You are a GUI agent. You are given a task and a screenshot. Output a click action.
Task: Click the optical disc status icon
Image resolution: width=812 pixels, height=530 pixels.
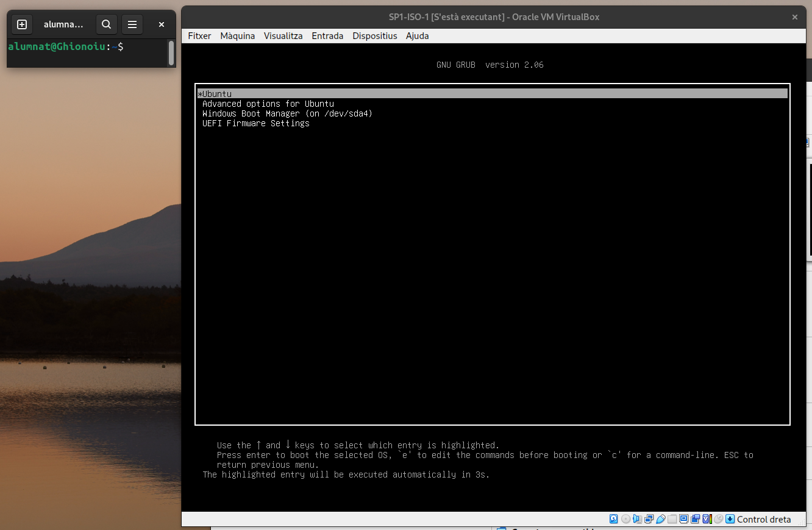pos(625,519)
